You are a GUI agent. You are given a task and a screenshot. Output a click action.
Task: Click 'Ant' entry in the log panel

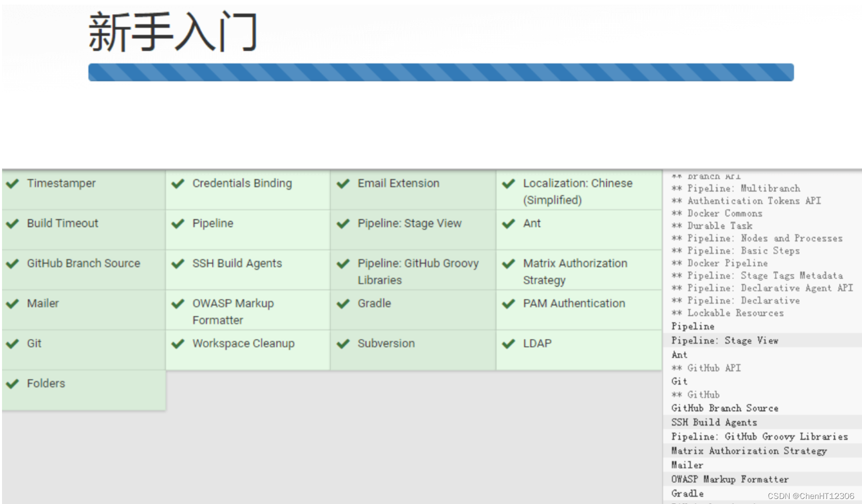click(680, 355)
